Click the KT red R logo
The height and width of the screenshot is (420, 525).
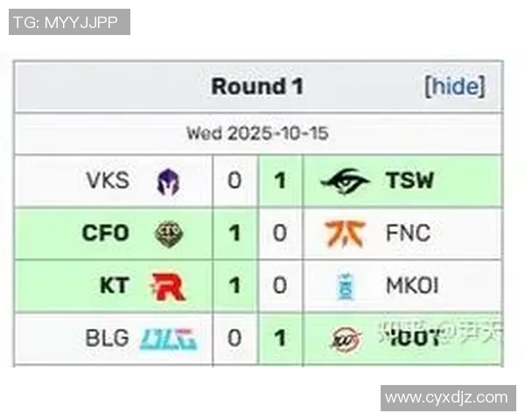tap(167, 286)
